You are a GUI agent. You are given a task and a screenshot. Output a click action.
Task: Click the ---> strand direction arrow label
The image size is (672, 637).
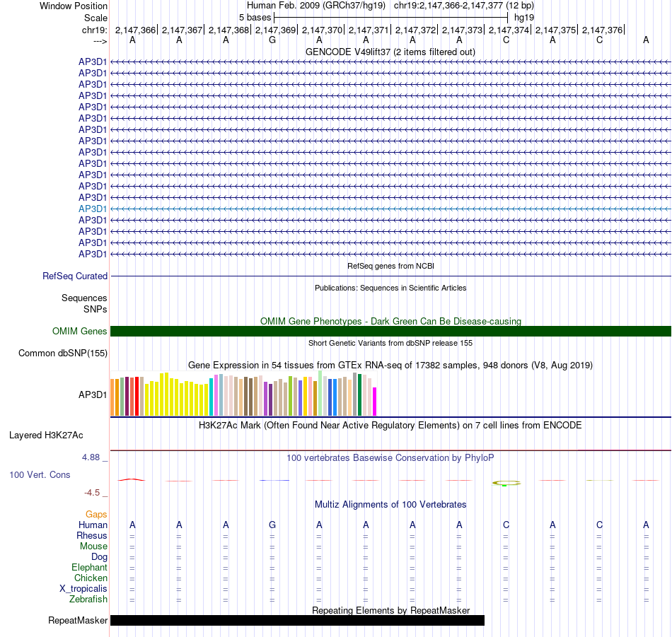point(100,41)
